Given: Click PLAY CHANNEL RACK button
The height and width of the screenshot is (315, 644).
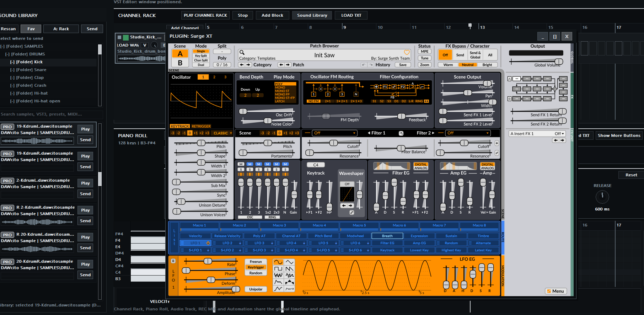Looking at the screenshot, I should [x=205, y=15].
